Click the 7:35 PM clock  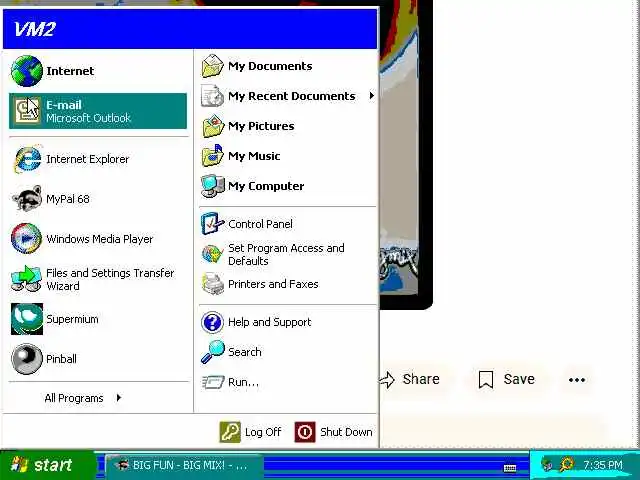[x=603, y=465]
